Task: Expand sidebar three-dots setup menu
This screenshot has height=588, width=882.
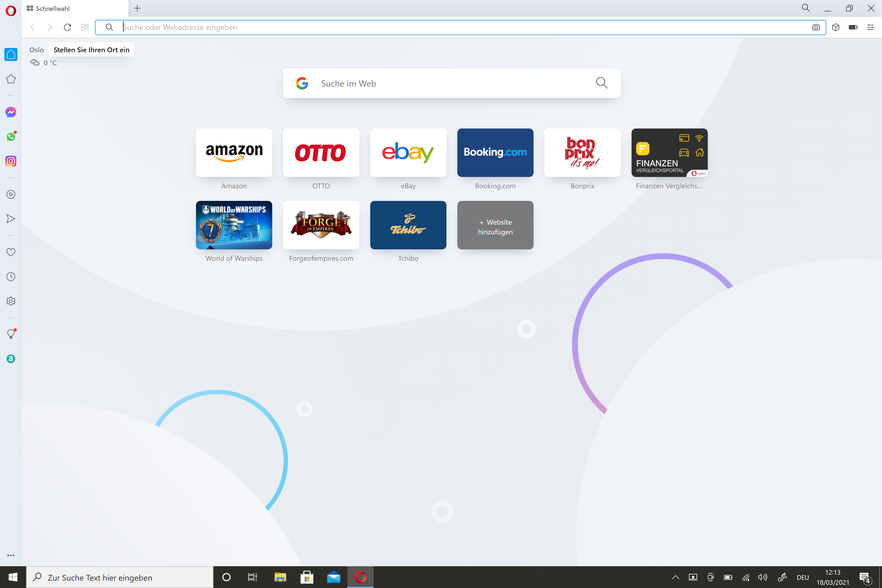Action: [11, 555]
